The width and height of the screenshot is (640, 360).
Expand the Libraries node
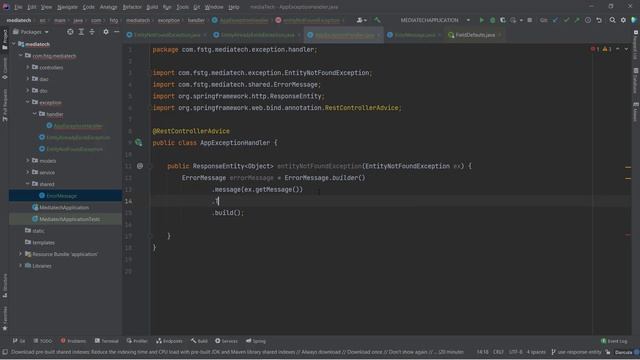point(21,266)
